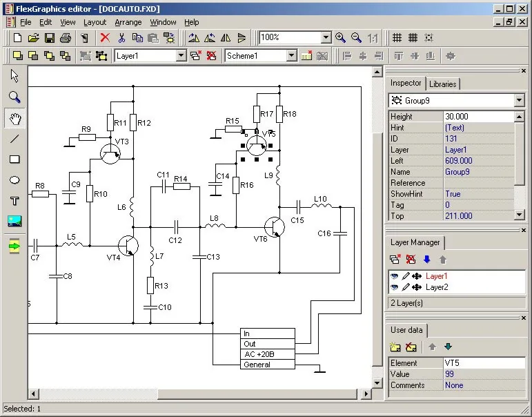Screen dimensions: 532x417
Task: Select the Insert Picture tool
Action: click(14, 222)
